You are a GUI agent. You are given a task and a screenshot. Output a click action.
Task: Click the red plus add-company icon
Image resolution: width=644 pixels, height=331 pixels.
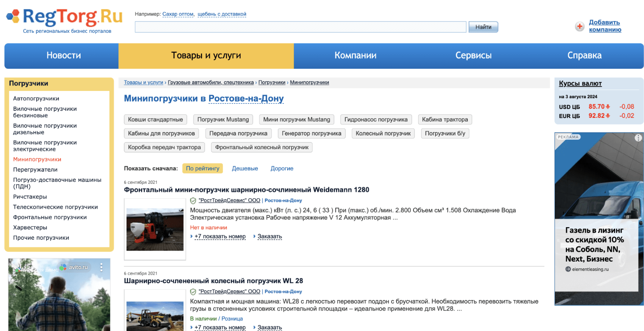[x=580, y=27]
